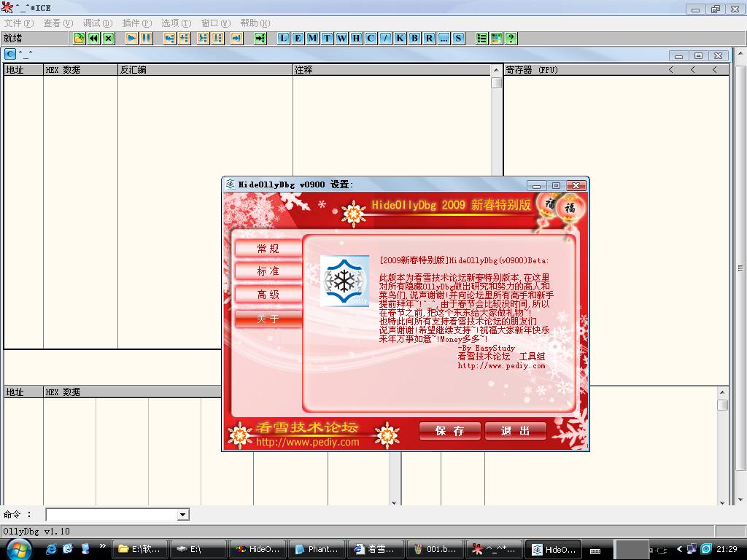Image resolution: width=747 pixels, height=560 pixels.
Task: Open References window with R icon
Action: [429, 39]
